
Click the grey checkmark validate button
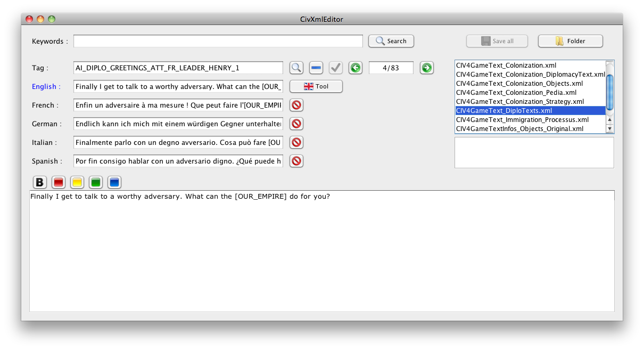coord(336,68)
